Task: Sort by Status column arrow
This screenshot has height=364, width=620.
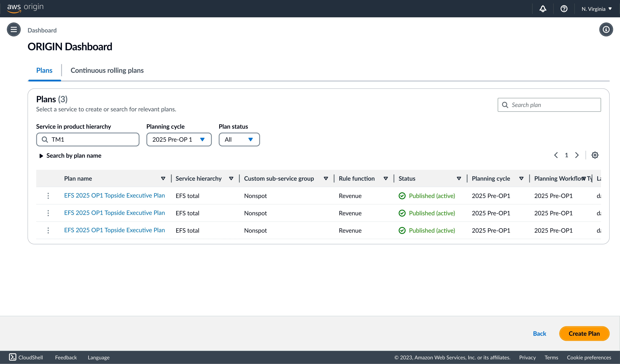Action: click(459, 179)
